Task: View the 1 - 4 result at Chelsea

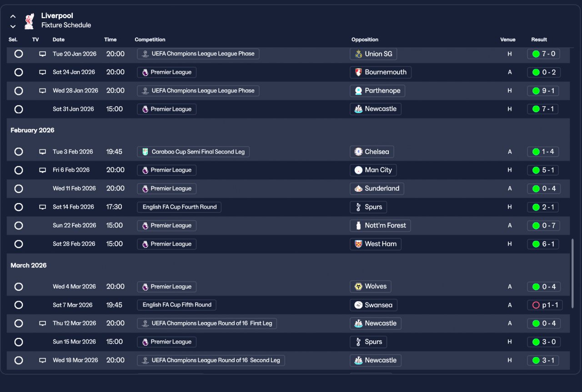Action: pyautogui.click(x=543, y=152)
